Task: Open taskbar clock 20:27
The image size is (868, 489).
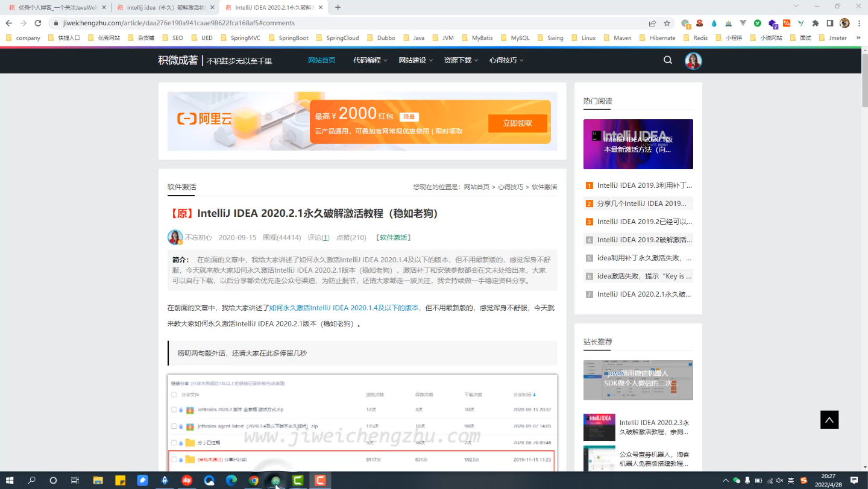Action: 828,481
